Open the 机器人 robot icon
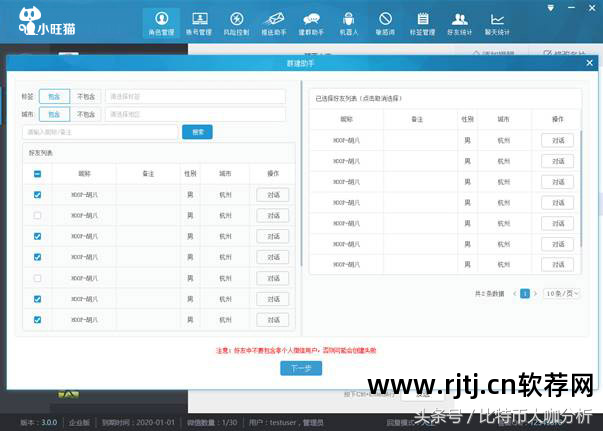Viewport: 603px width, 431px height. [348, 23]
